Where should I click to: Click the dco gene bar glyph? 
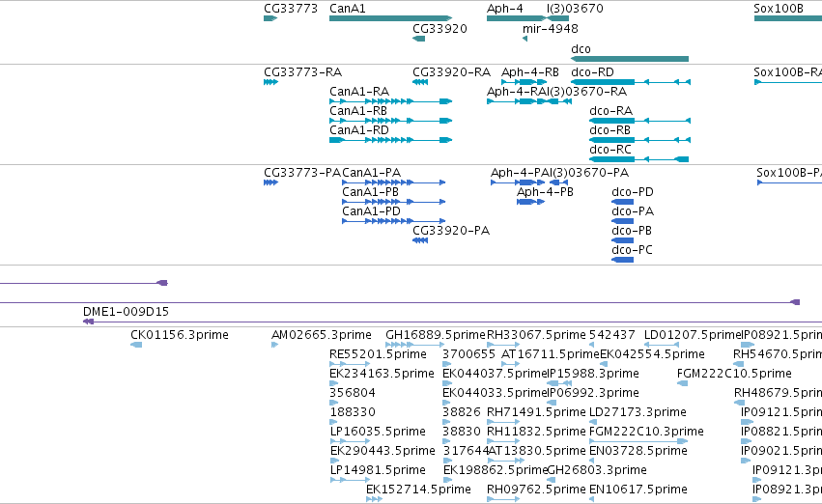(x=630, y=59)
